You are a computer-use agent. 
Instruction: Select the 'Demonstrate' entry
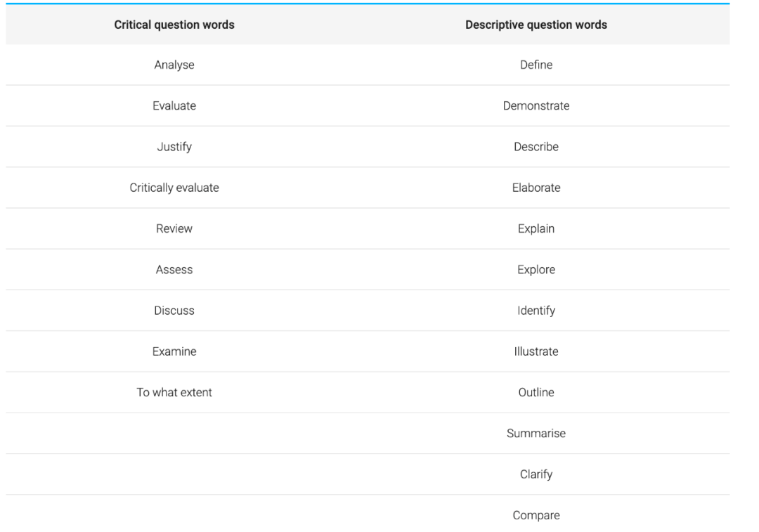coord(536,106)
